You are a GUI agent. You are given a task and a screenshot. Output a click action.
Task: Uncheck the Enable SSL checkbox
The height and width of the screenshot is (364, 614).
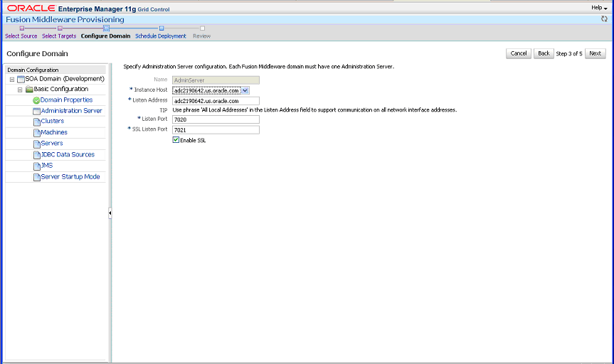point(176,140)
